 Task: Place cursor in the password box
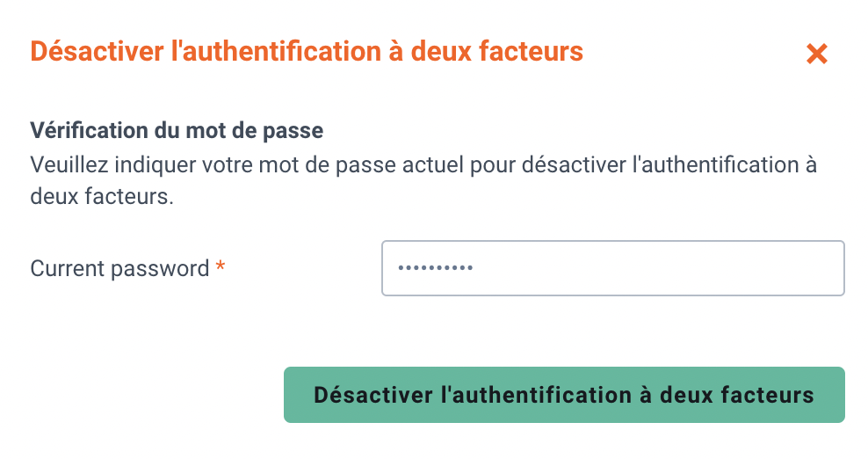613,267
